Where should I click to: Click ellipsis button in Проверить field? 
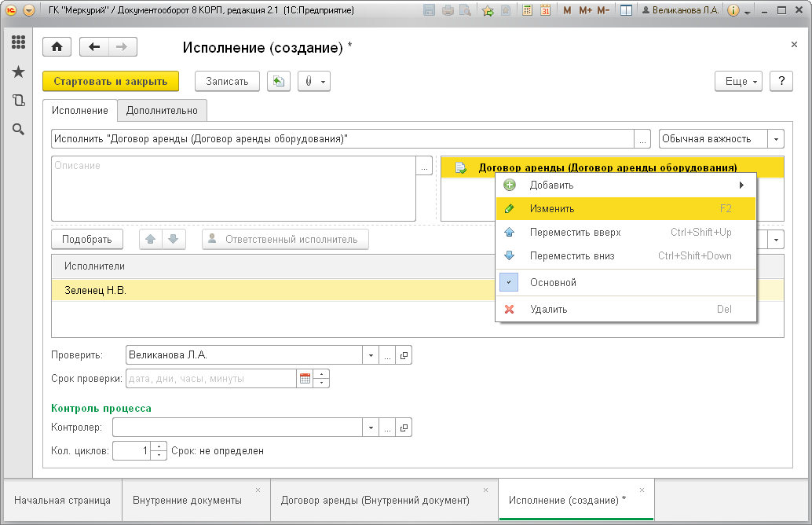(387, 355)
